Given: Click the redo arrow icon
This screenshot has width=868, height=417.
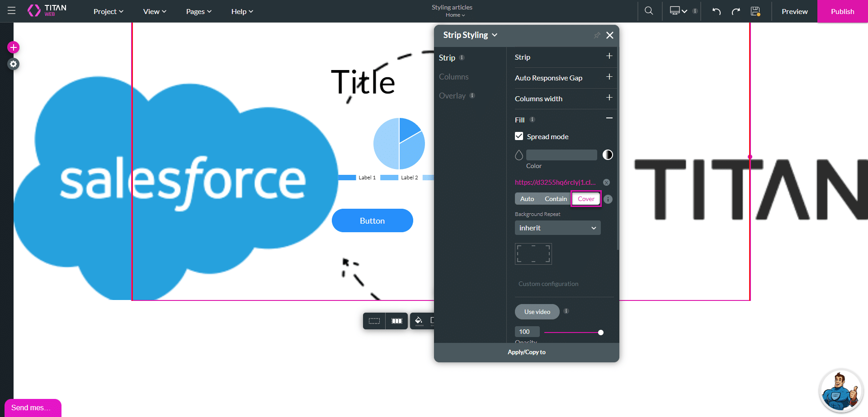Looking at the screenshot, I should [736, 11].
